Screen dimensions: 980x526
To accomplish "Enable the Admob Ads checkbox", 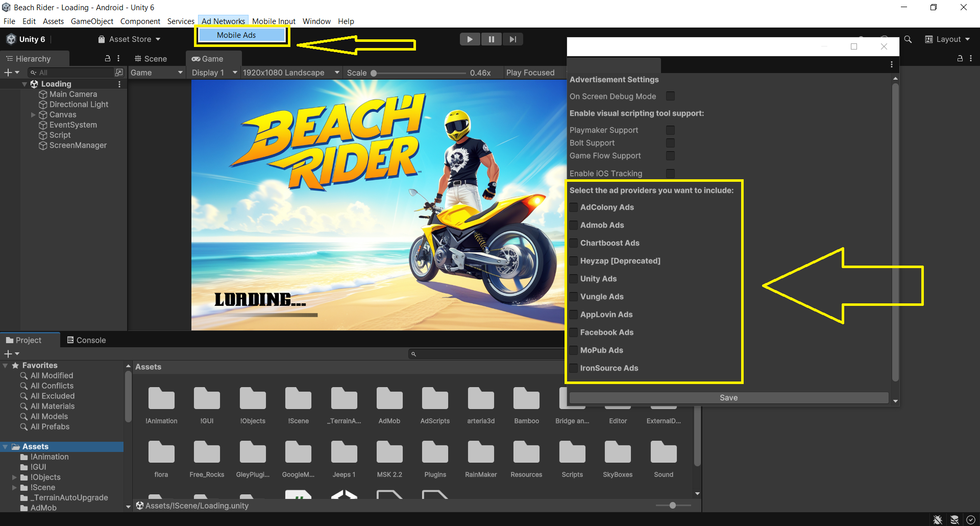I will [x=574, y=225].
